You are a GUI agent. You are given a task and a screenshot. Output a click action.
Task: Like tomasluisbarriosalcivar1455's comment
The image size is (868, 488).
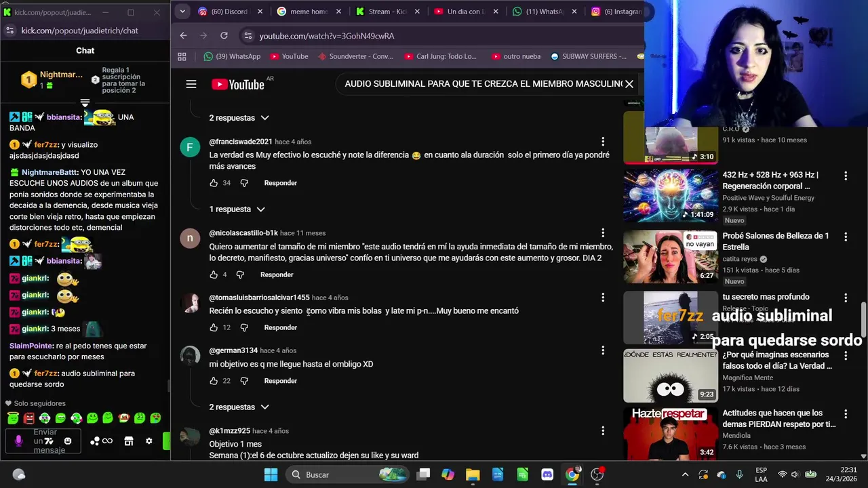(x=214, y=327)
